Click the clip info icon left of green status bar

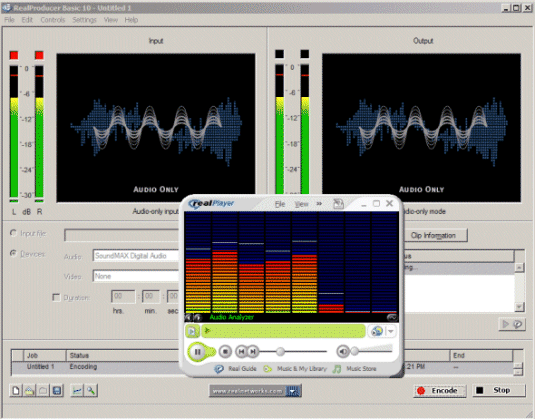click(x=192, y=331)
